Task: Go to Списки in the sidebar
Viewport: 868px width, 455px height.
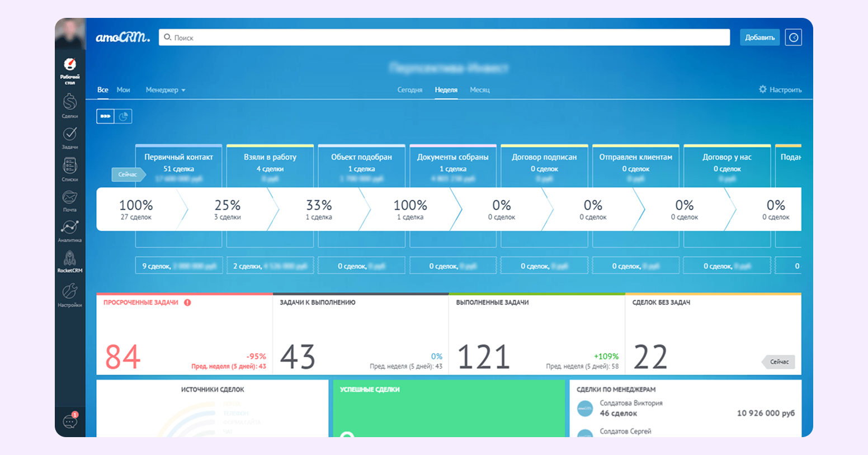Action: point(70,168)
